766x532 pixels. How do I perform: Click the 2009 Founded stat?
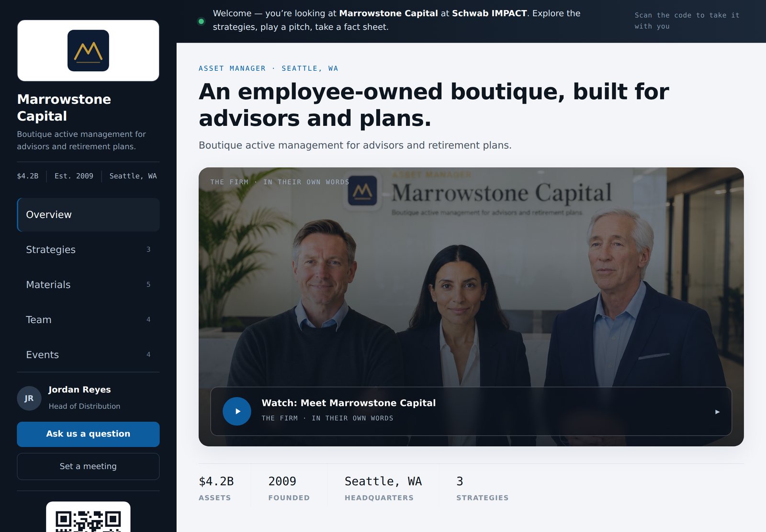coord(289,488)
